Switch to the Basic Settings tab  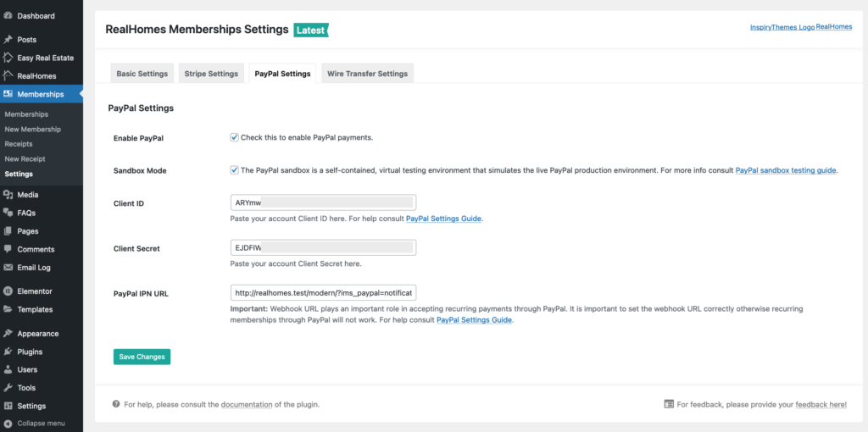tap(142, 74)
